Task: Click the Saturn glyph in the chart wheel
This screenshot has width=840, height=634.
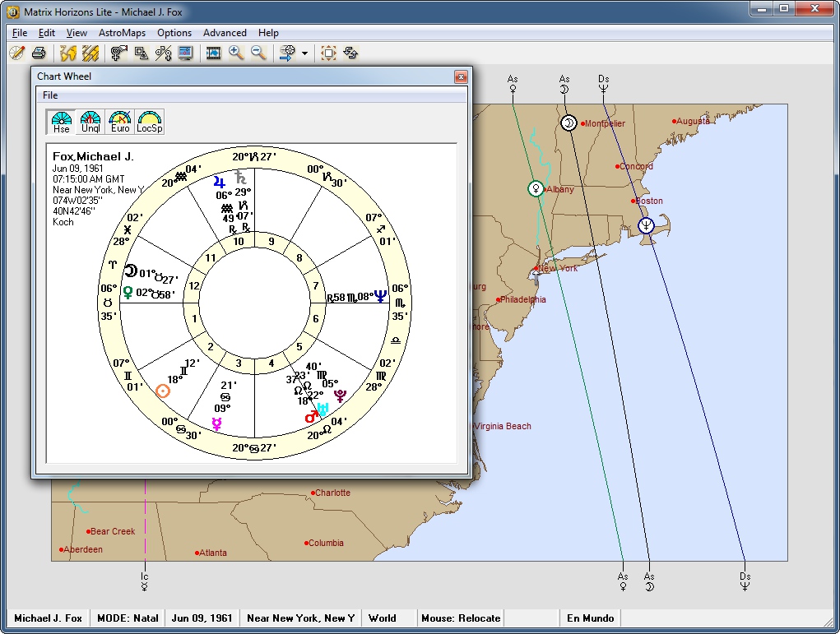Action: [x=240, y=178]
